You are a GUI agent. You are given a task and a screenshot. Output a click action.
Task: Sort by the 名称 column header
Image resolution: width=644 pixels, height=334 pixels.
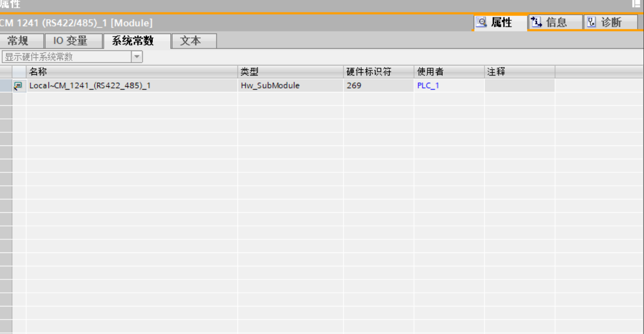click(131, 72)
